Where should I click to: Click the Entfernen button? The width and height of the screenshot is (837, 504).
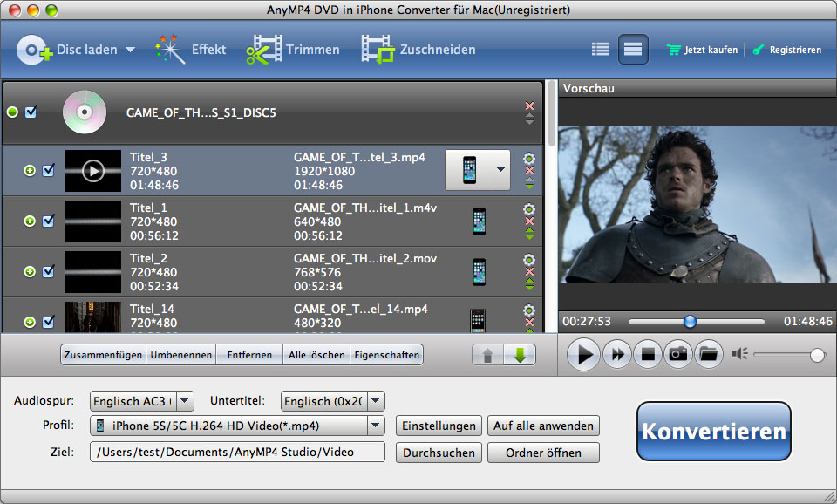click(x=249, y=355)
